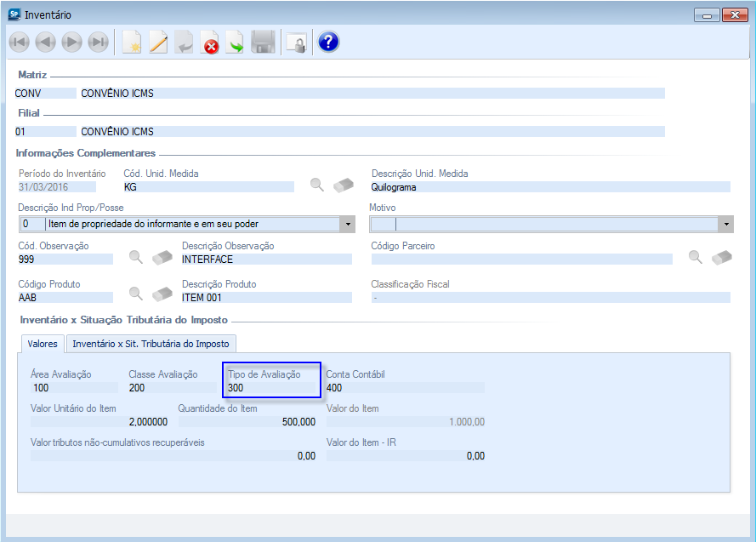Image resolution: width=756 pixels, height=542 pixels.
Task: Click the Cód. Observação search magnifier
Action: [135, 257]
